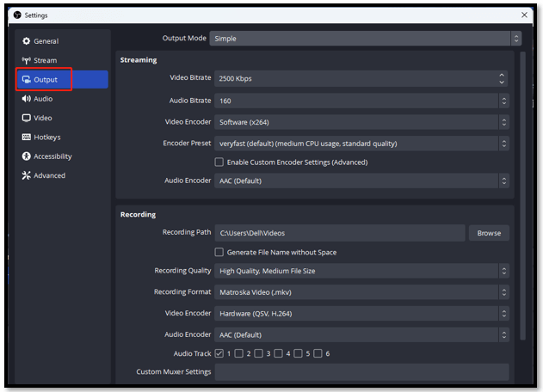
Task: Enable Custom Encoder Settings checkbox
Action: tap(219, 162)
